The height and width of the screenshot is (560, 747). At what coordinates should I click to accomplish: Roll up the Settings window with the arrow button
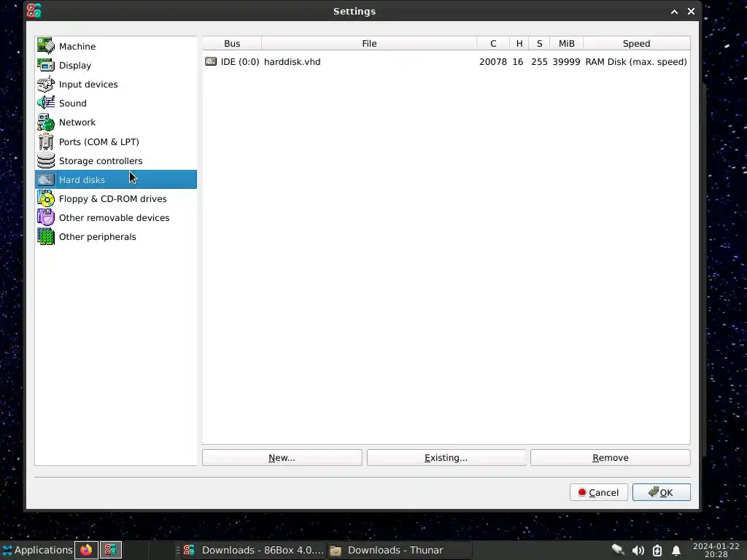[x=674, y=12]
